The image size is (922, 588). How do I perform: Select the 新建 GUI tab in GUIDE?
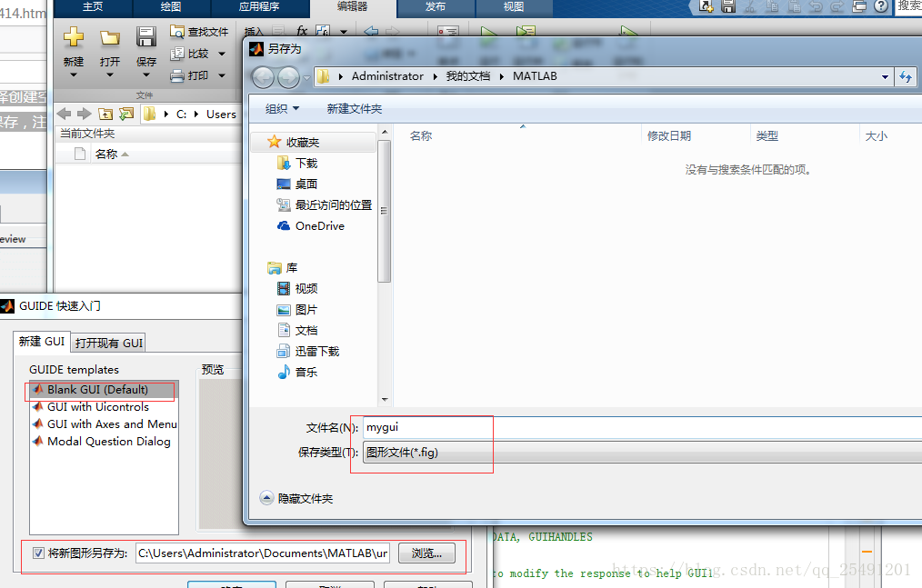coord(42,342)
